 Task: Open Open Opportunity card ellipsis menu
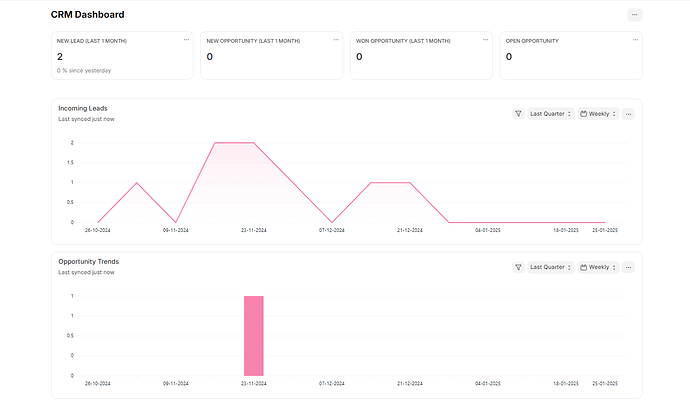tap(635, 40)
